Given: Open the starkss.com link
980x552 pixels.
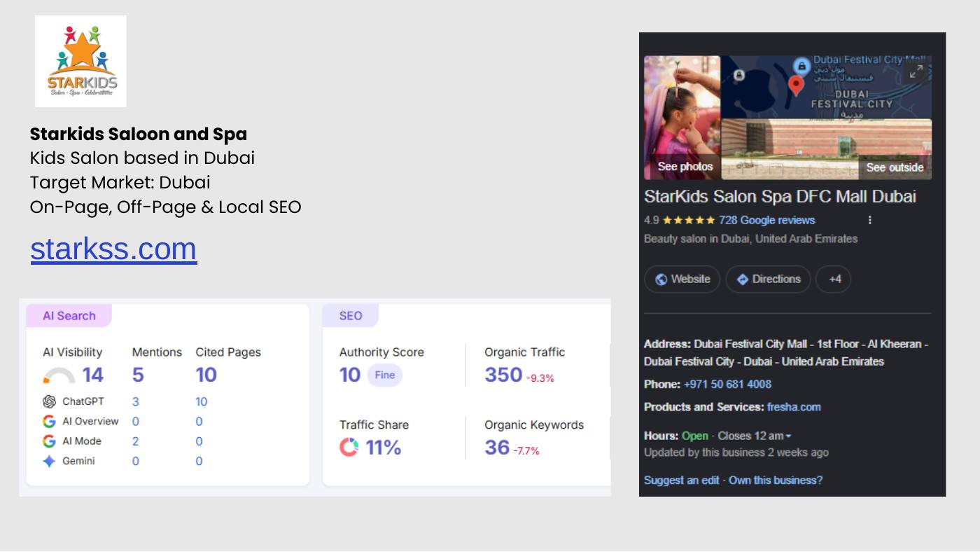Looking at the screenshot, I should pos(113,249).
